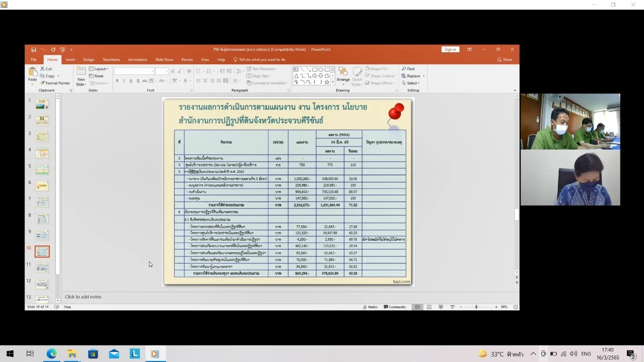Click the Thai language indicator
Viewport: 644px width, 362px height.
point(67,307)
